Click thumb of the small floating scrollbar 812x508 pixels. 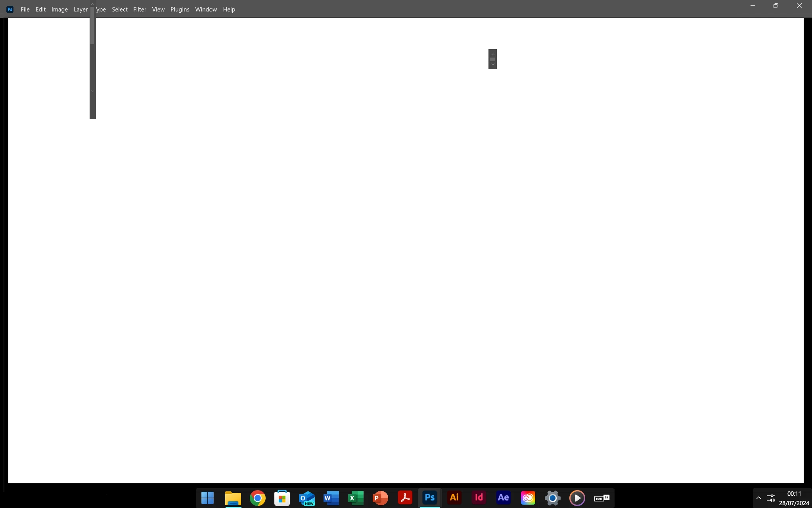click(492, 59)
